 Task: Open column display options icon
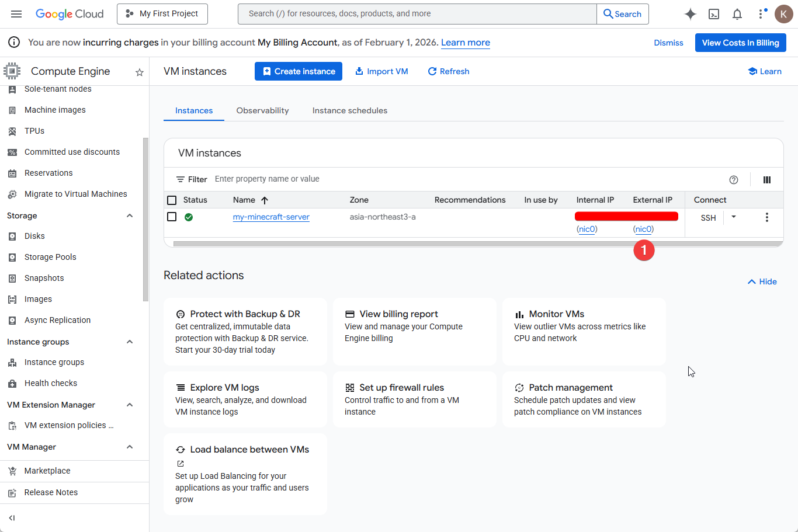[767, 180]
